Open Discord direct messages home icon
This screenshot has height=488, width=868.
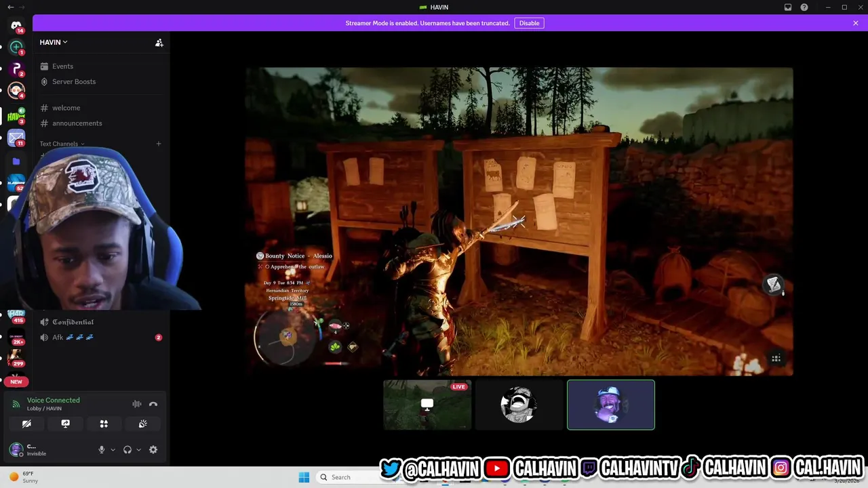click(x=16, y=26)
